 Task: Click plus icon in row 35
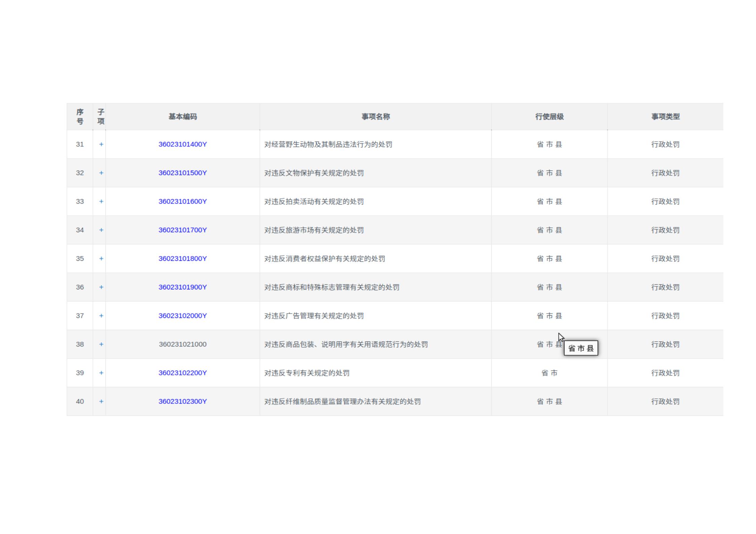101,259
